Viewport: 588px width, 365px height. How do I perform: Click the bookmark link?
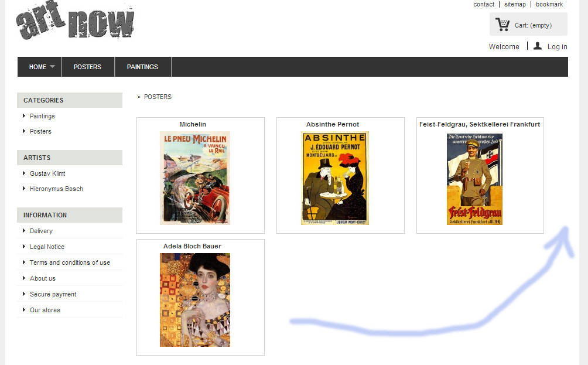(549, 4)
